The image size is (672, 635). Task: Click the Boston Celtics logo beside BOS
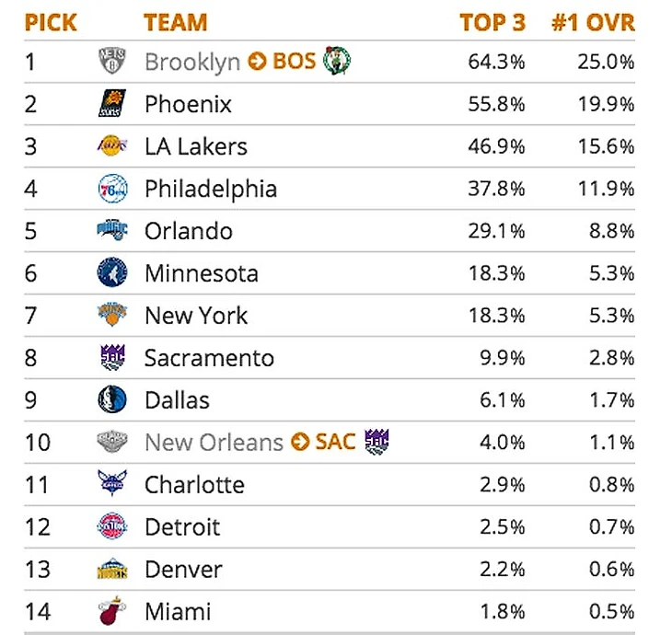[337, 62]
